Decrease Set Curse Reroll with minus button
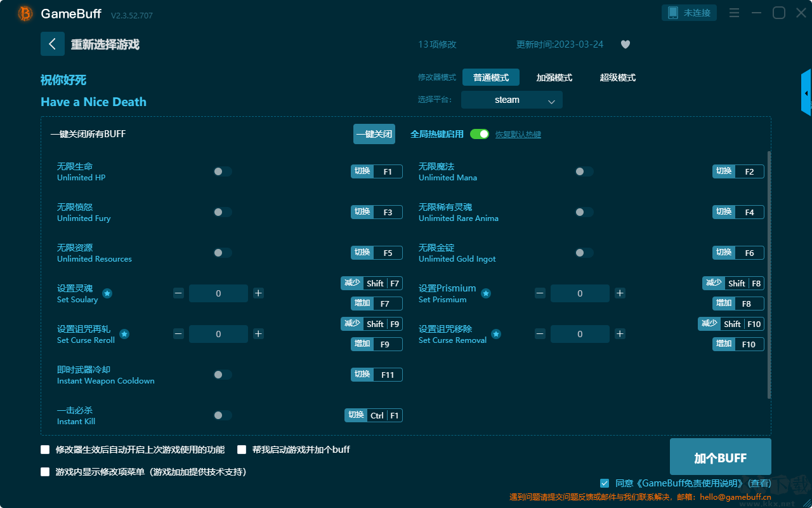The width and height of the screenshot is (812, 508). [178, 334]
